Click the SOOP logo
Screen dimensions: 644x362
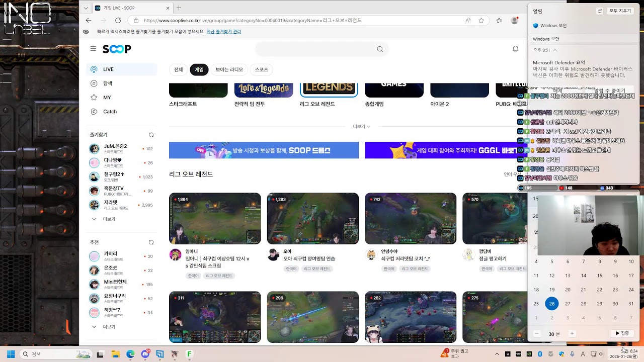coord(117,49)
